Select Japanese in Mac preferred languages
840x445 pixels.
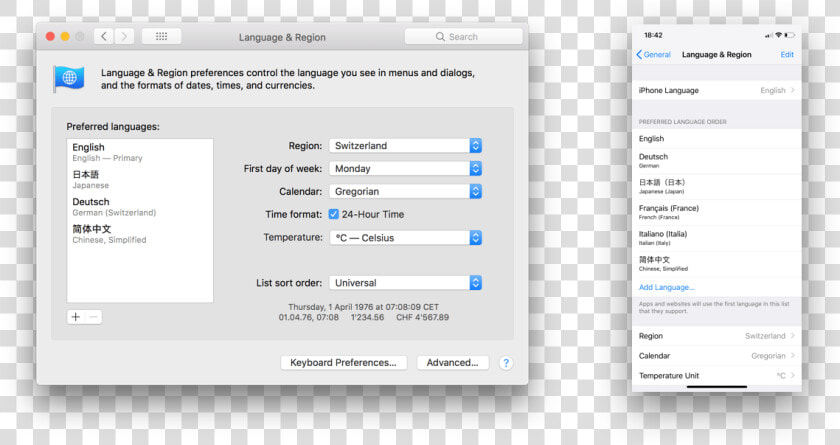(x=140, y=179)
